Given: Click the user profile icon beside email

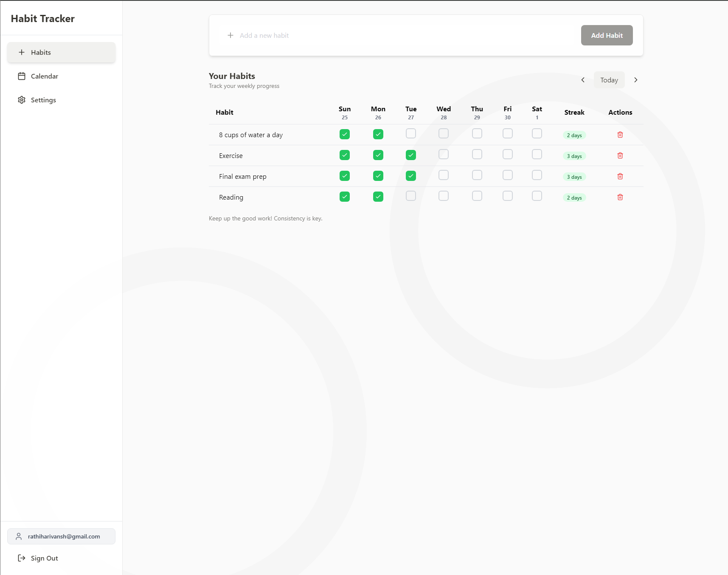Looking at the screenshot, I should click(19, 536).
